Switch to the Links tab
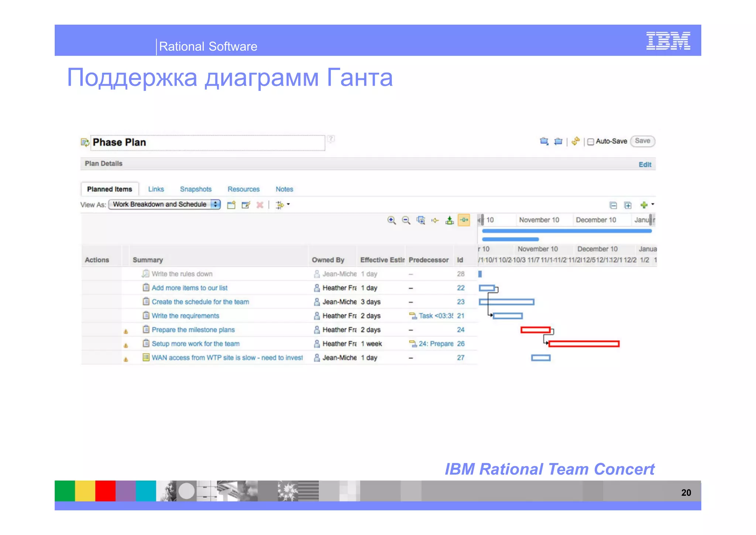 (x=156, y=189)
